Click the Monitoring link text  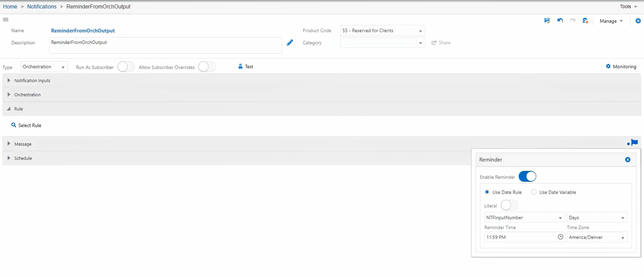tap(625, 66)
